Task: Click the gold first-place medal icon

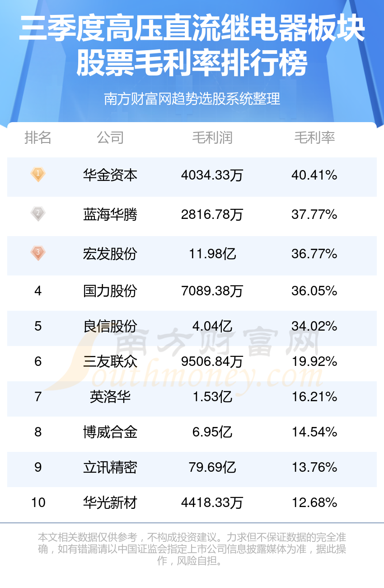Action: (38, 174)
